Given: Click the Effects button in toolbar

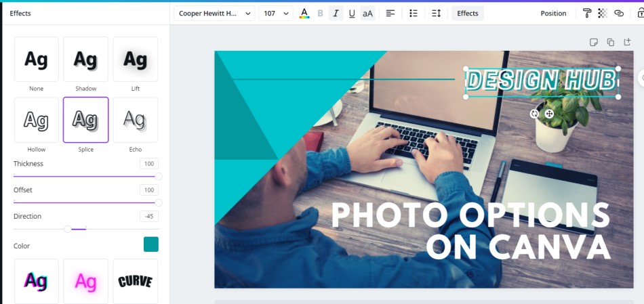Looking at the screenshot, I should tap(467, 13).
